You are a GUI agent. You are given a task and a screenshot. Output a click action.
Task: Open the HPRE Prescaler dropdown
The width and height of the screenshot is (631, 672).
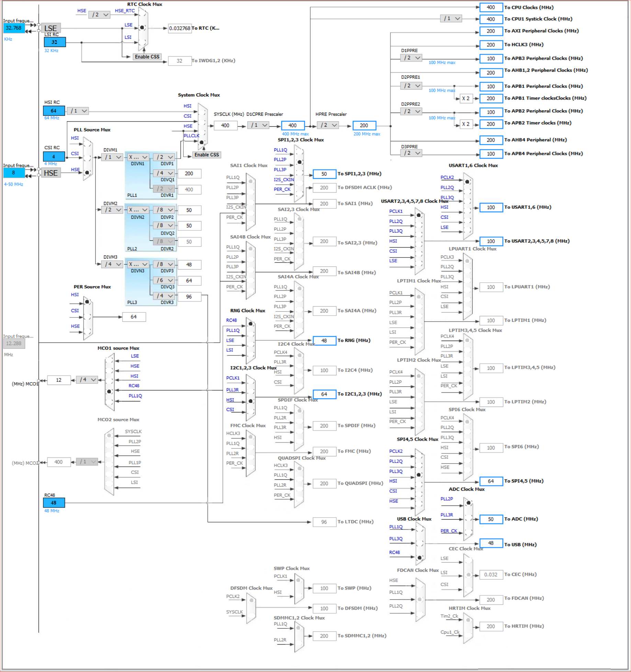pos(329,125)
